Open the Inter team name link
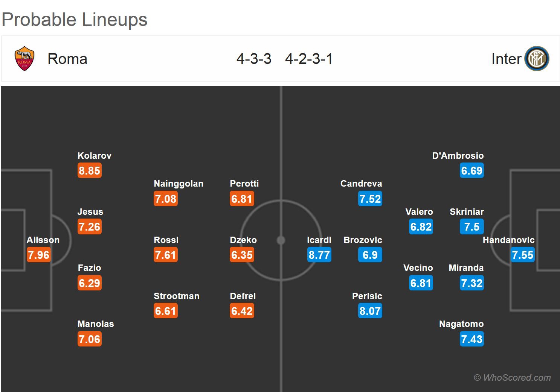This screenshot has height=392, width=560. [506, 59]
